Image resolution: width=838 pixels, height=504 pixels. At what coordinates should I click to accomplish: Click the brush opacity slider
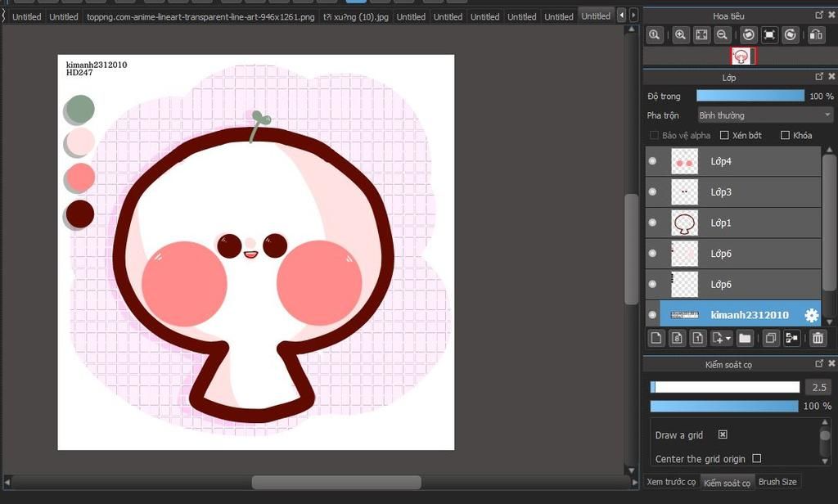pos(724,406)
